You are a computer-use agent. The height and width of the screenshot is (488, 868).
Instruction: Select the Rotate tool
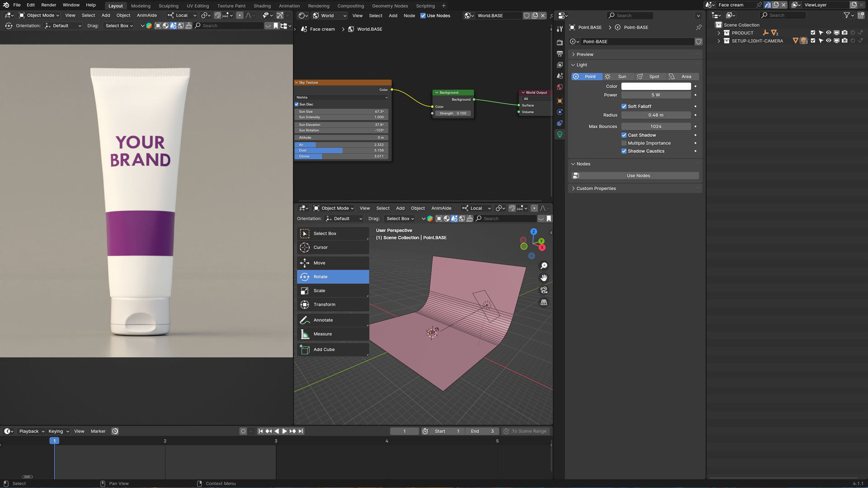tap(332, 277)
